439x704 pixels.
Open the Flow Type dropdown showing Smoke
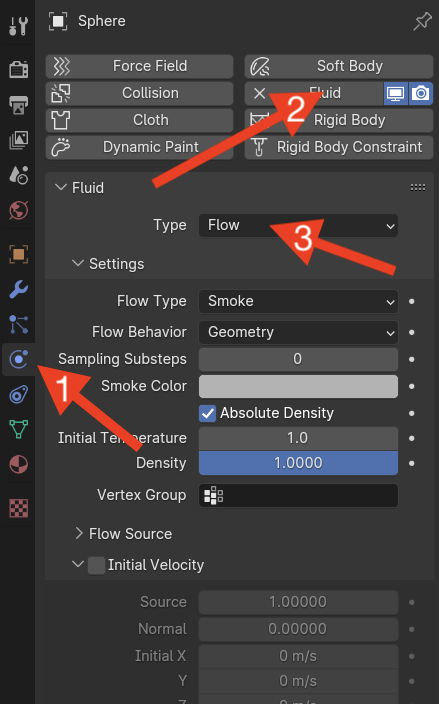pos(298,301)
